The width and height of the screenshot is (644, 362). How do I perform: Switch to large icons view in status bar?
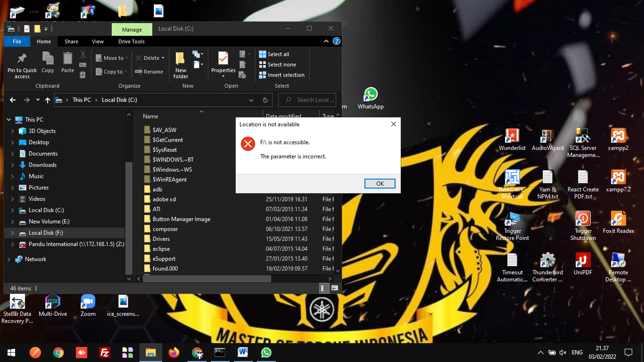335,288
